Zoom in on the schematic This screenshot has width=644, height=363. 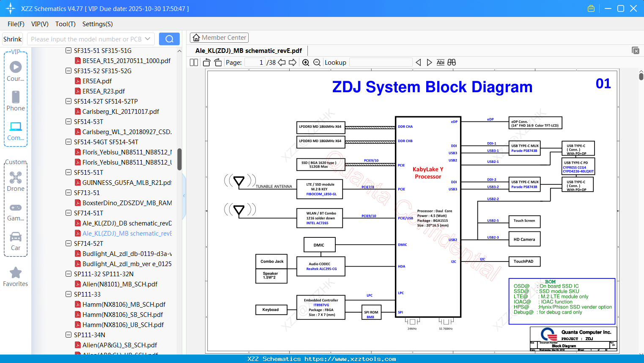(x=306, y=63)
